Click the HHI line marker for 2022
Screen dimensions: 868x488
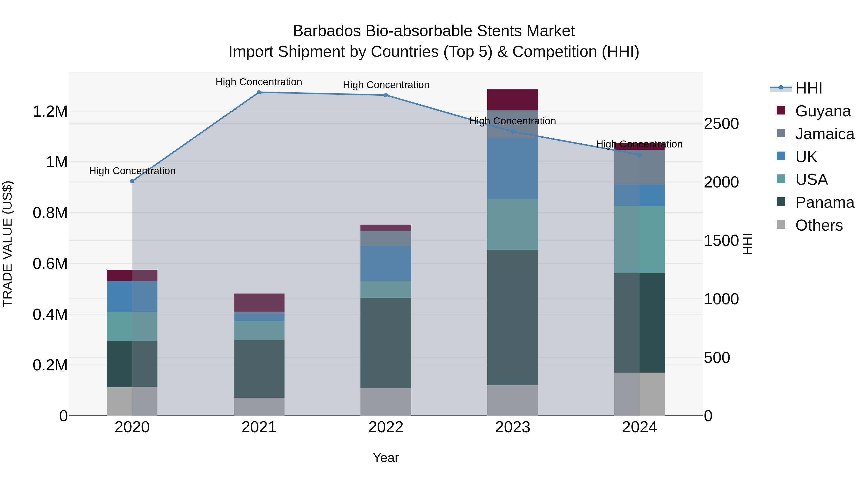pos(386,95)
